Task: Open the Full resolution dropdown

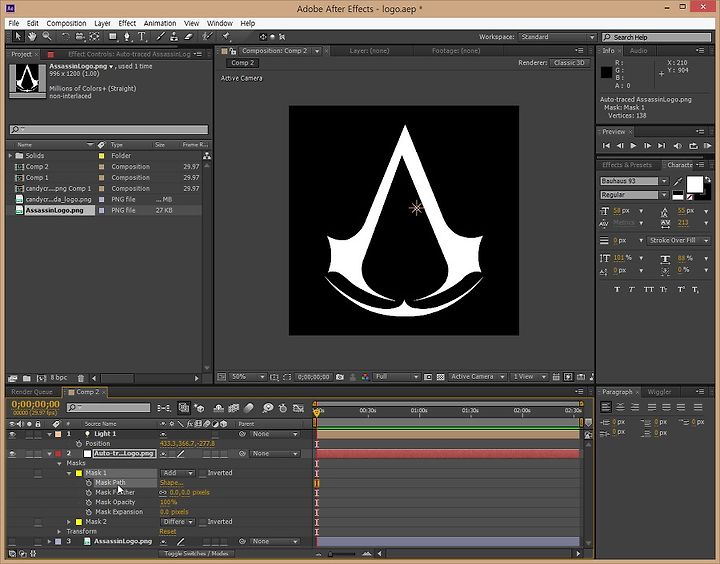Action: pos(396,377)
